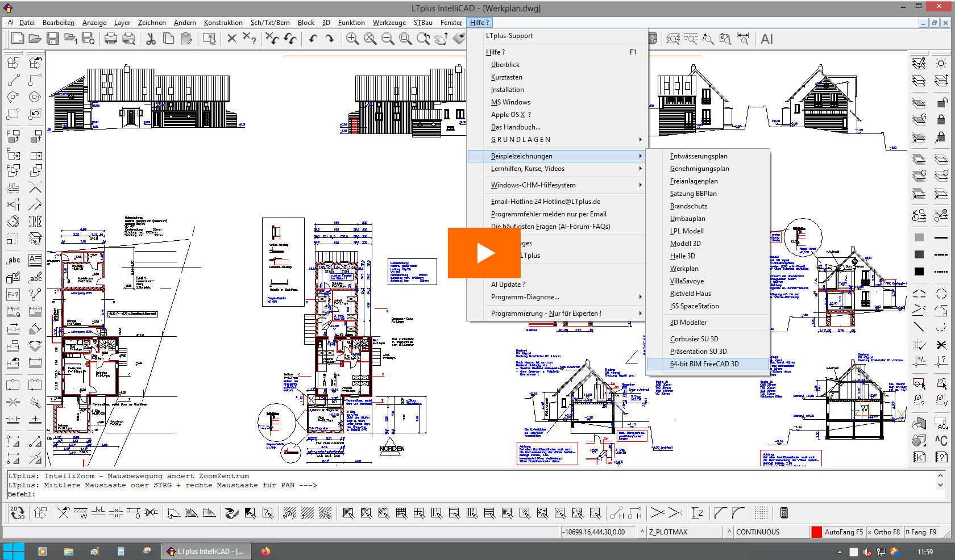The width and height of the screenshot is (955, 560).
Task: Click into the Befehl: command line
Action: pyautogui.click(x=471, y=494)
